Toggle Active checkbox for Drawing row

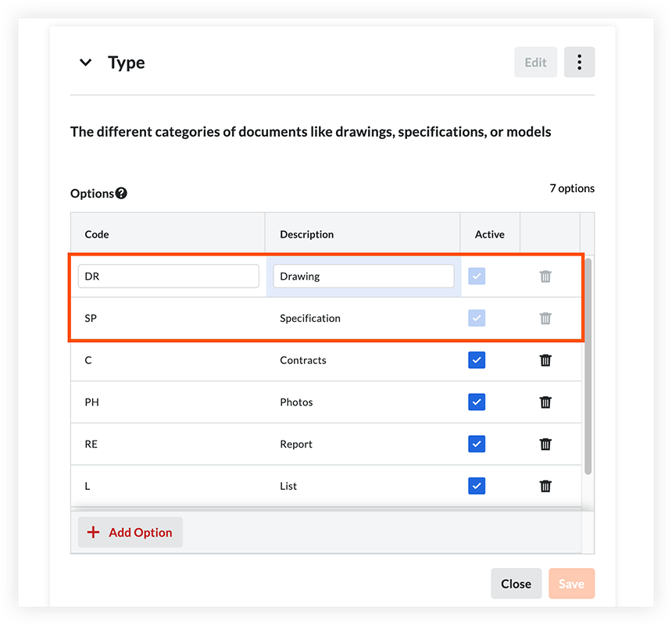pyautogui.click(x=477, y=277)
